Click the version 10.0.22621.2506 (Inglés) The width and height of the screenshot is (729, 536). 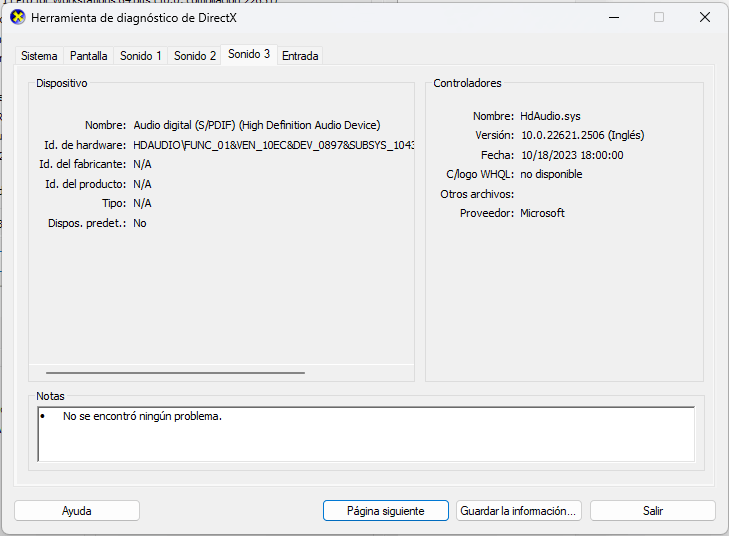point(583,135)
